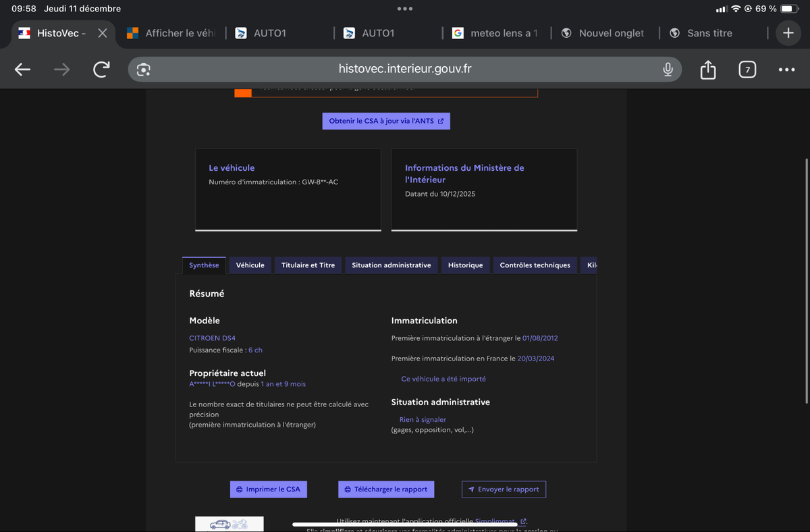Download report with Télécharger le rapport
The width and height of the screenshot is (810, 532).
tap(385, 489)
